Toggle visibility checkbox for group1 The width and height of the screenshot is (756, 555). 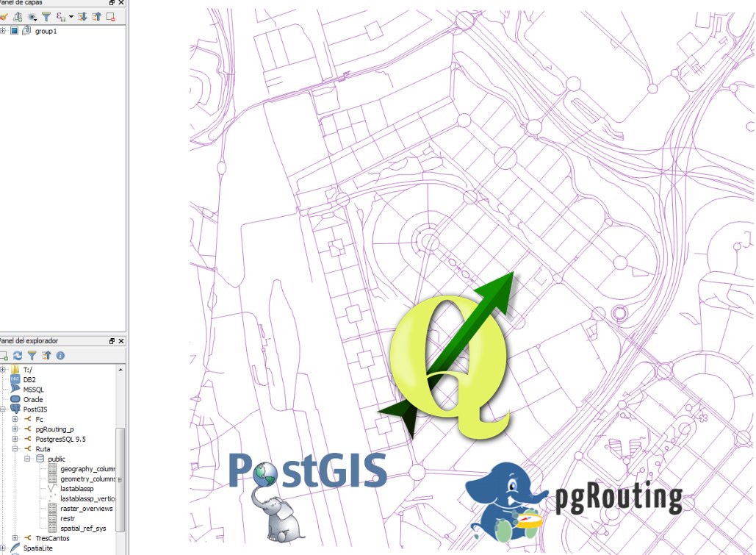click(x=14, y=31)
